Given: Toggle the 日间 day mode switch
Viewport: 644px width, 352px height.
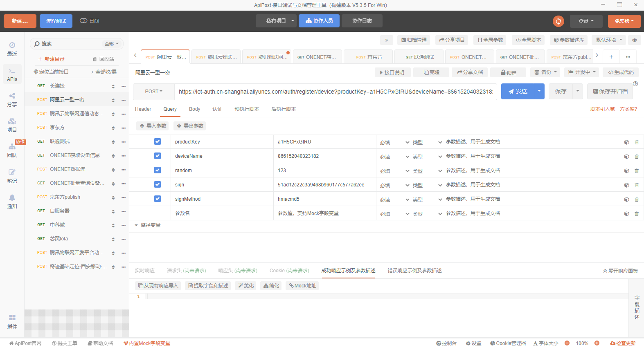Looking at the screenshot, I should [83, 20].
